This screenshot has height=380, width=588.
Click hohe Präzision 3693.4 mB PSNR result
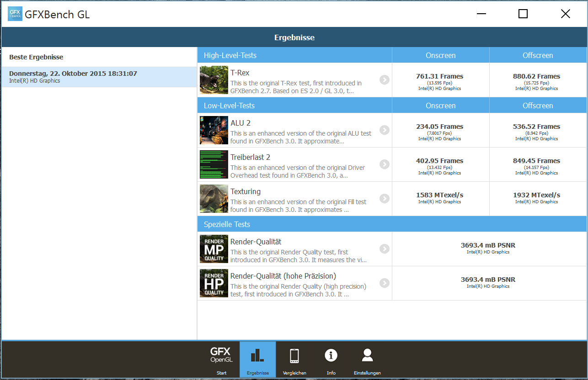pos(488,280)
